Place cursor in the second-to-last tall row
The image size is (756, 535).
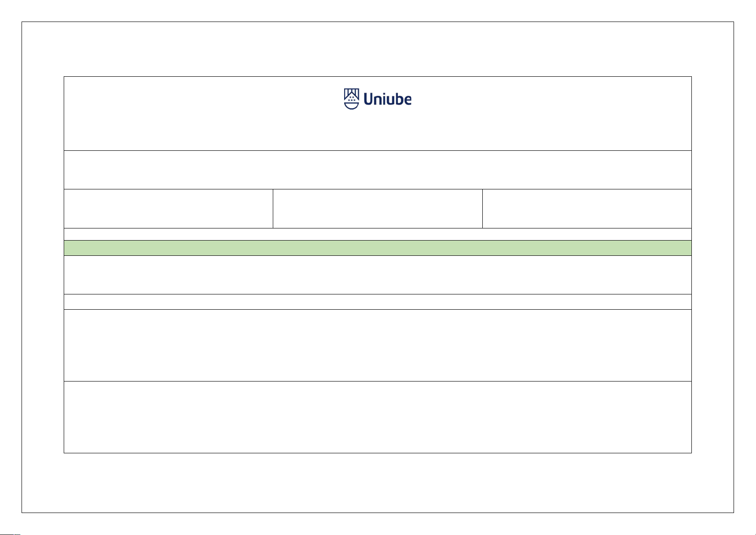(377, 345)
